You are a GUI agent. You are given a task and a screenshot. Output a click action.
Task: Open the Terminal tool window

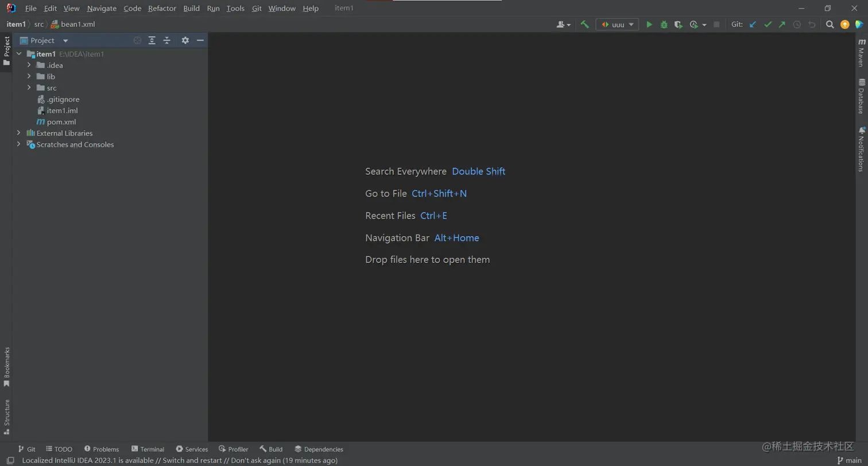pyautogui.click(x=148, y=449)
